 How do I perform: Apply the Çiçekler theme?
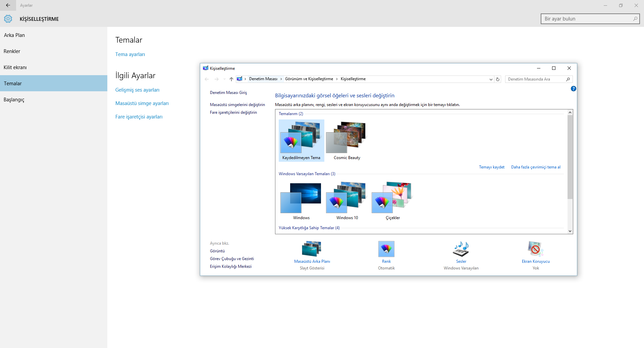pyautogui.click(x=393, y=201)
